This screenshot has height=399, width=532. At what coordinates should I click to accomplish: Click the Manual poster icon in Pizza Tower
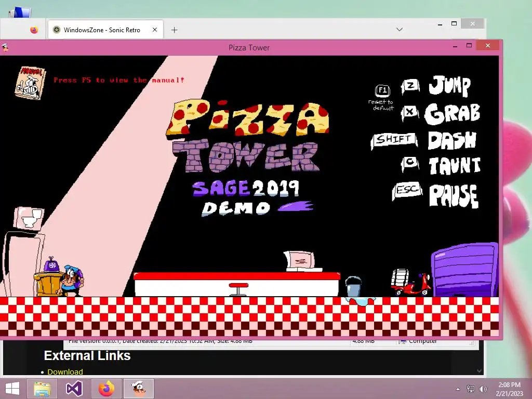click(30, 83)
